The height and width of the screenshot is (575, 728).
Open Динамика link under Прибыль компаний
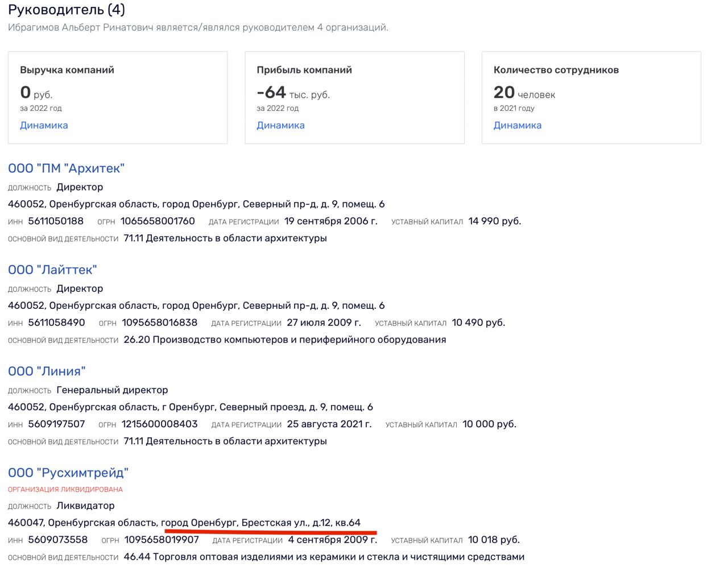280,125
